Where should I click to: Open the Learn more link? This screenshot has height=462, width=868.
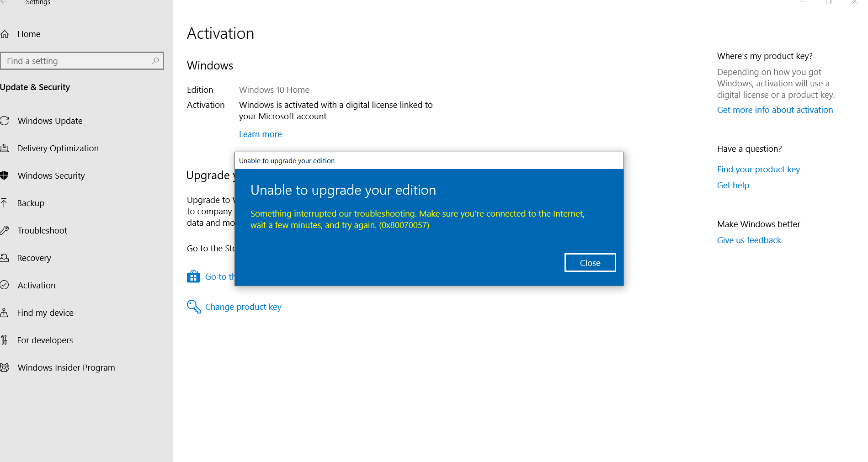coord(261,134)
